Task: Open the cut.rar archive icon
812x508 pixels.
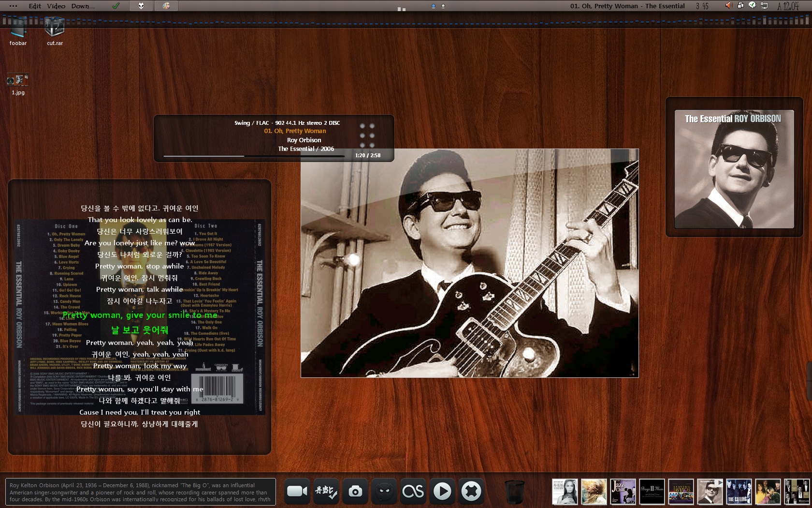Action: point(55,30)
